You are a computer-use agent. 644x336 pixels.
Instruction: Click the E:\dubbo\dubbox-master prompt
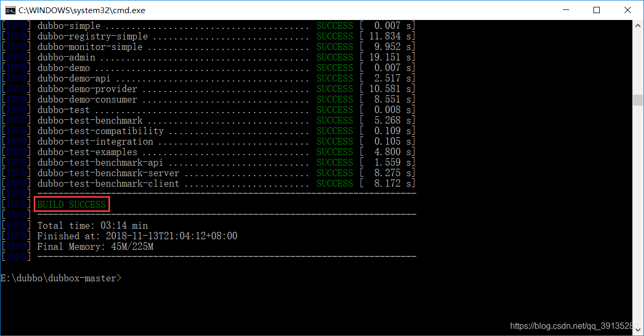click(61, 278)
